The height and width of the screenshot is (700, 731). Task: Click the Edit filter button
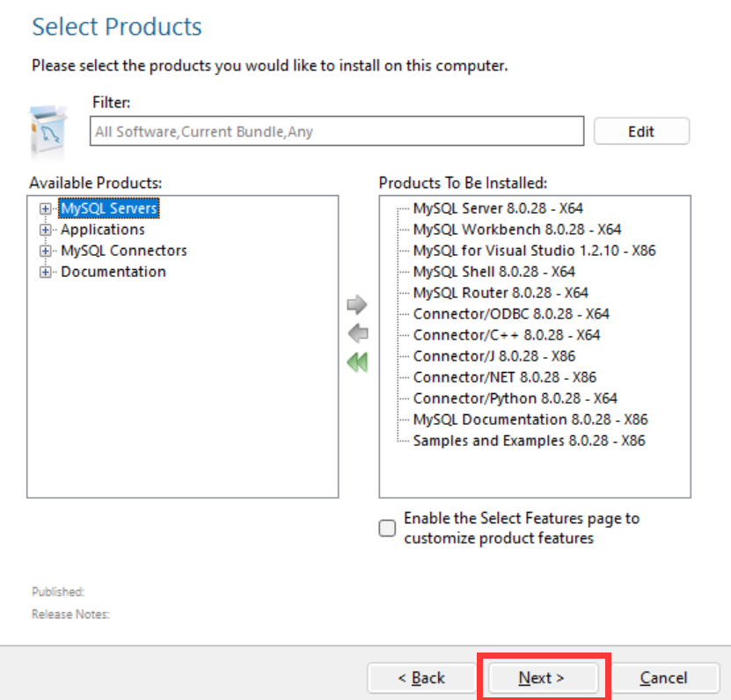(x=641, y=131)
